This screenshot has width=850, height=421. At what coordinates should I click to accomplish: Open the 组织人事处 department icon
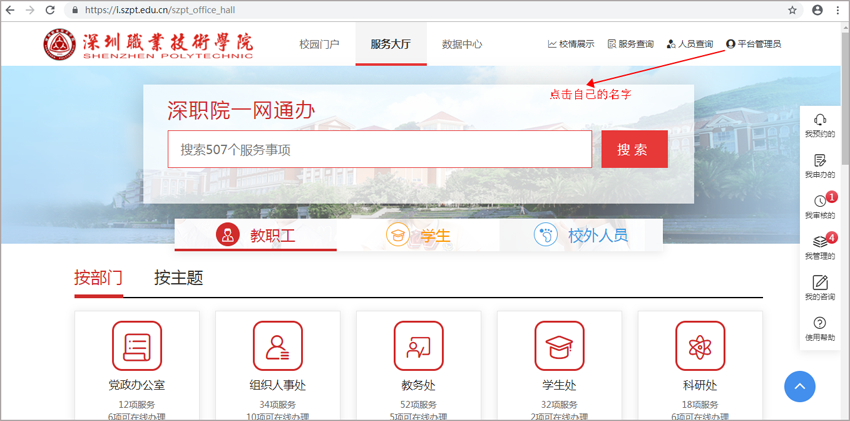click(277, 347)
